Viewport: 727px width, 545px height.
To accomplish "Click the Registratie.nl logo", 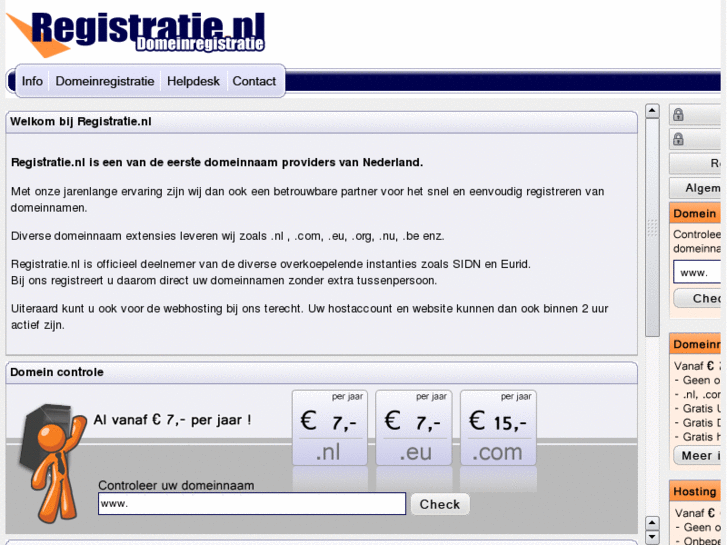I will coord(135,33).
